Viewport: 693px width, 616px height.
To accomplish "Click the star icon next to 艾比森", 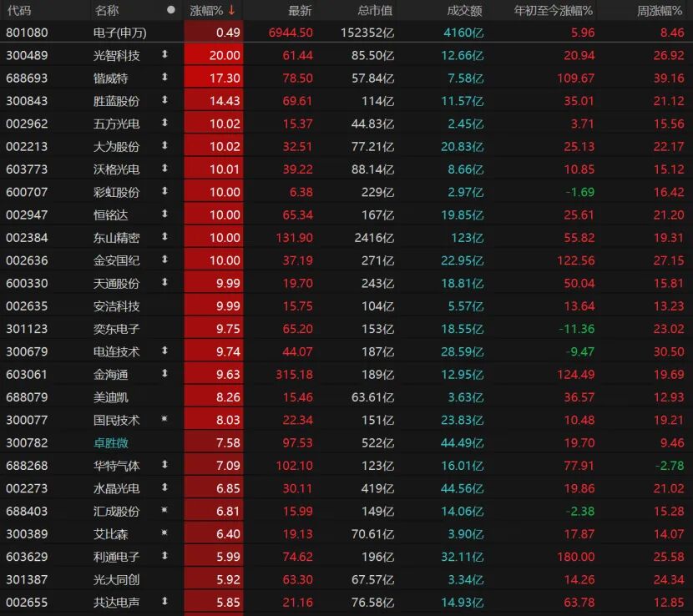I will point(164,533).
